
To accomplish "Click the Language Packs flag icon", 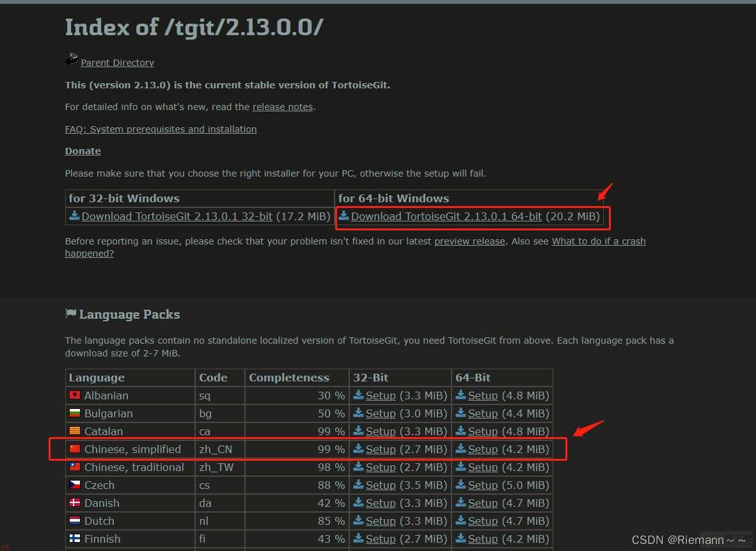I will tap(71, 314).
